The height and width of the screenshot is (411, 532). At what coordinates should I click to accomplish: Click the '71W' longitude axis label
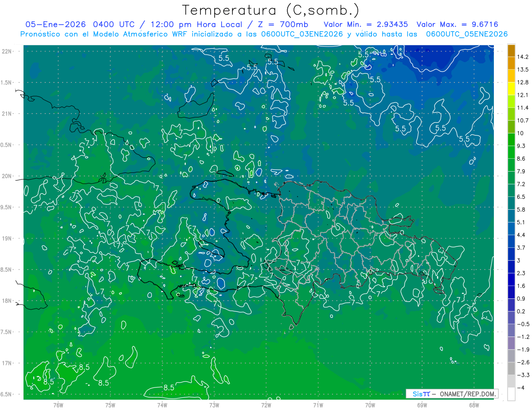318,405
